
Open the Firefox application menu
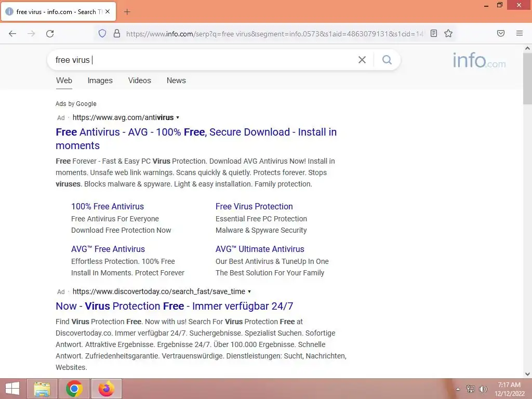520,33
